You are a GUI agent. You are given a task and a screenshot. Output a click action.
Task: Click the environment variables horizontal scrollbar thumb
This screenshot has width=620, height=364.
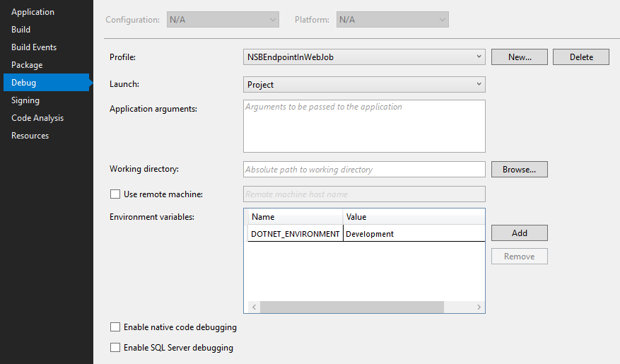click(352, 307)
